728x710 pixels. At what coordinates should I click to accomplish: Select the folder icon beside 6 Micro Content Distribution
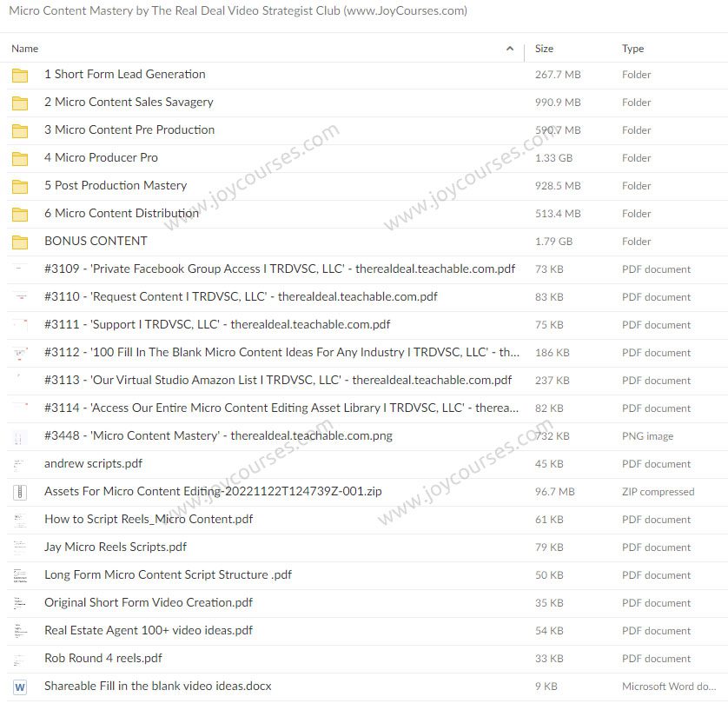(20, 215)
